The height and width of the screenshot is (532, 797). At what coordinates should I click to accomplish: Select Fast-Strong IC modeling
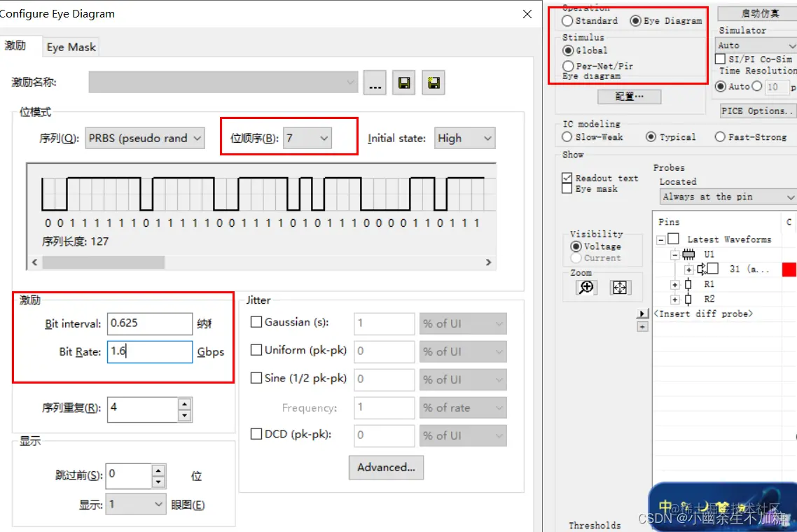[x=720, y=136]
